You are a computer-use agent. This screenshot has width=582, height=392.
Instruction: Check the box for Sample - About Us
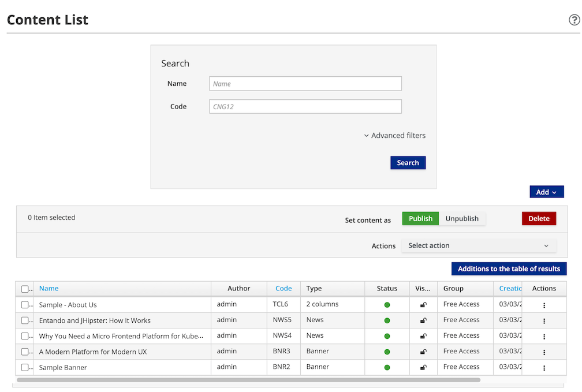25,305
